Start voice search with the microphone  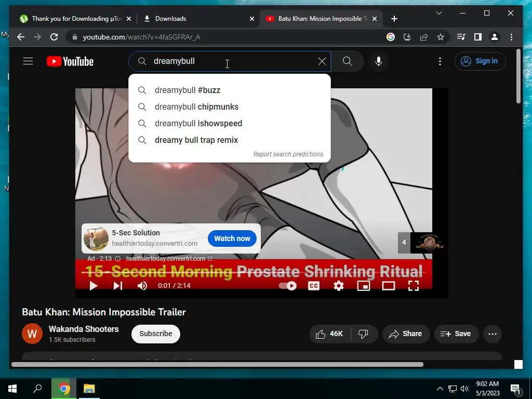click(379, 61)
